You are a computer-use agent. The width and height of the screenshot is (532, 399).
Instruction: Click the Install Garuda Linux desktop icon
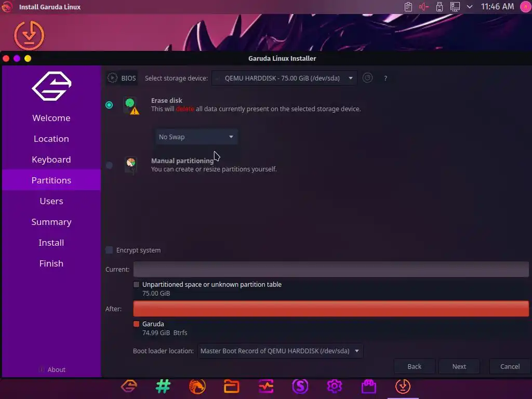[x=29, y=35]
